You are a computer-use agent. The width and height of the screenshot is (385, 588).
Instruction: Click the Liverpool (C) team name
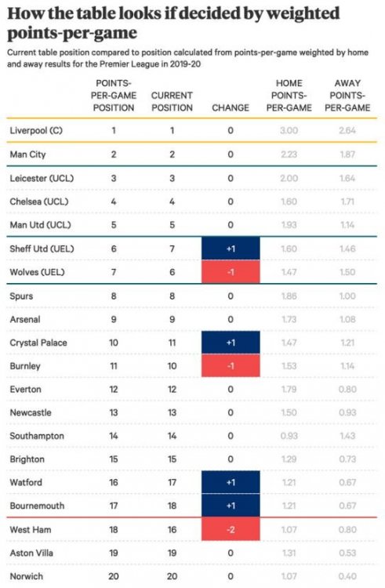[x=36, y=130]
